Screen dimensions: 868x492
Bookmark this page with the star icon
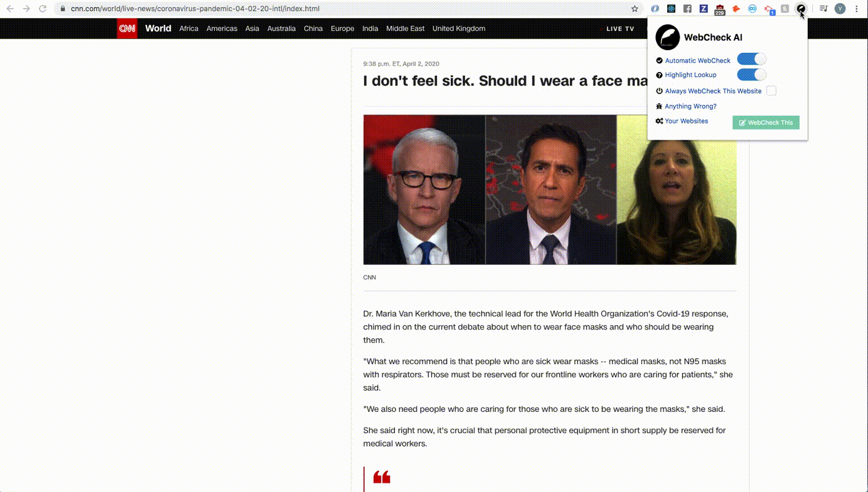point(635,9)
